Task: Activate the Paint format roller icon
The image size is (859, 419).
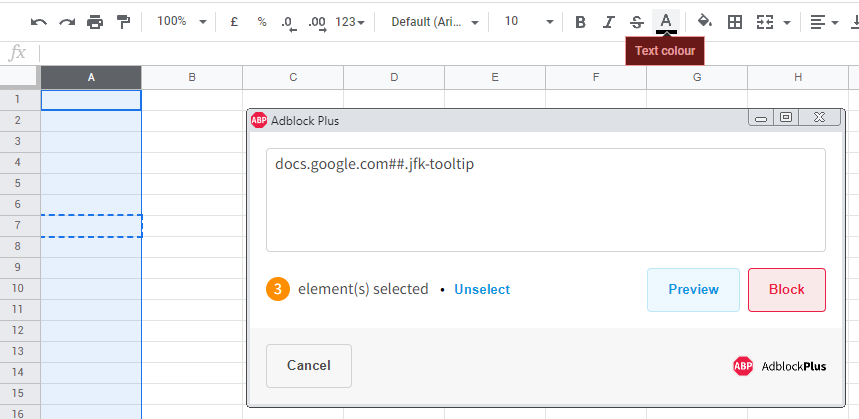Action: coord(124,22)
